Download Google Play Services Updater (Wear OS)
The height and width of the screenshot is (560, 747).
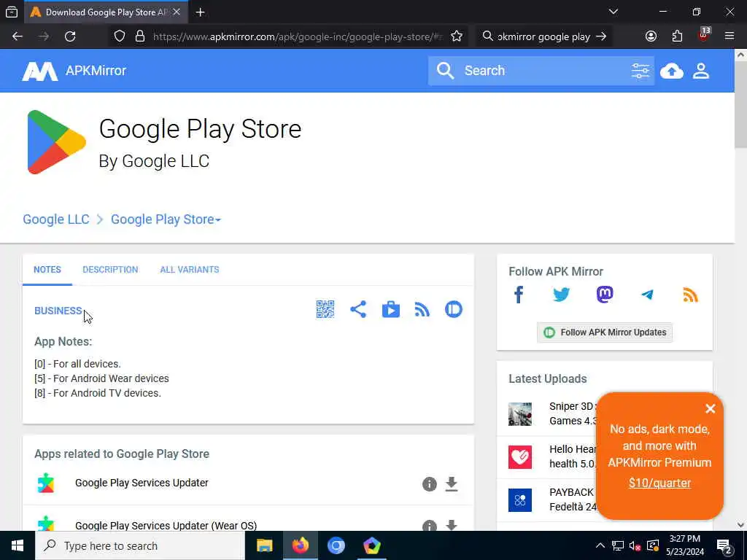click(x=452, y=526)
